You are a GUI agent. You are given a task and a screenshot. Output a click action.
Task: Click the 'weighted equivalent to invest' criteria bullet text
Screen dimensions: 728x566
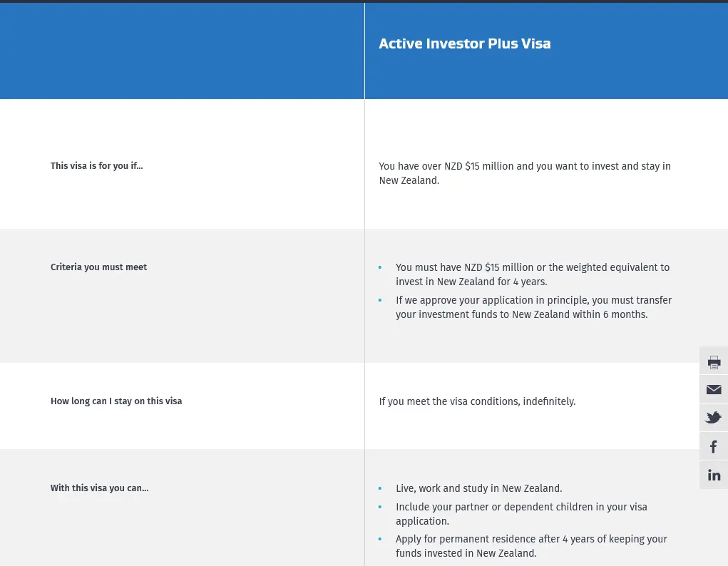click(x=532, y=274)
